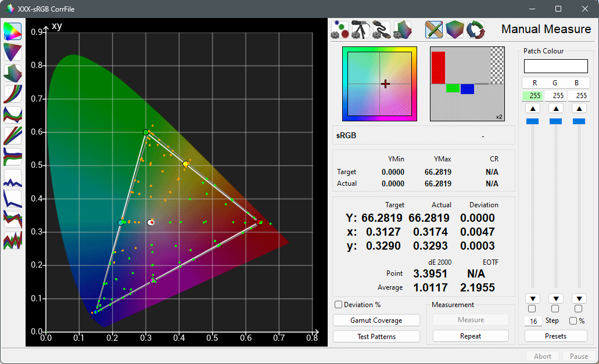This screenshot has height=364, width=599.
Task: Click the Pause button
Action: click(579, 356)
